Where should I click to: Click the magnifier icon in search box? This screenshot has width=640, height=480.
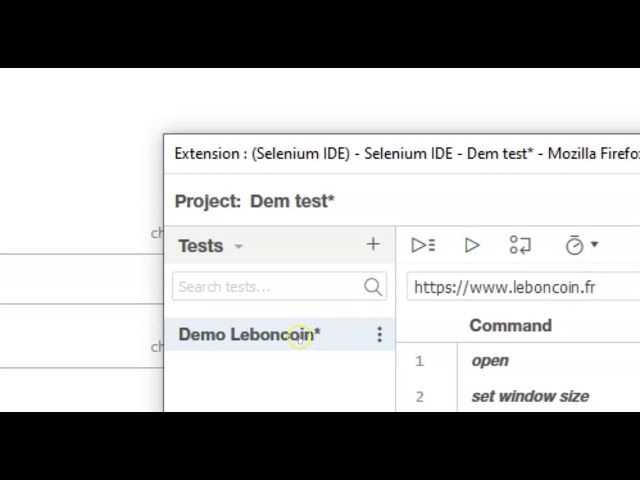(x=373, y=287)
